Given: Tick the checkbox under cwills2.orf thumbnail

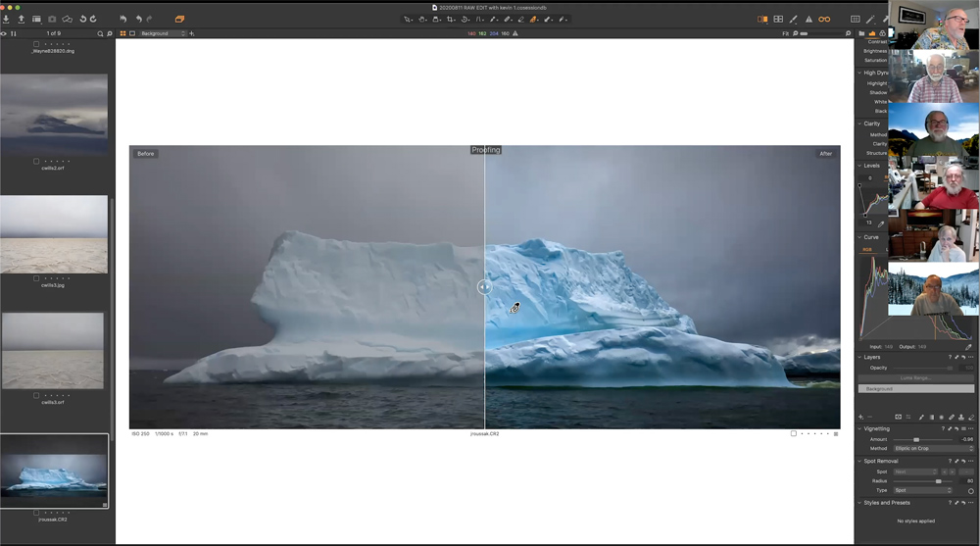Looking at the screenshot, I should (x=37, y=161).
